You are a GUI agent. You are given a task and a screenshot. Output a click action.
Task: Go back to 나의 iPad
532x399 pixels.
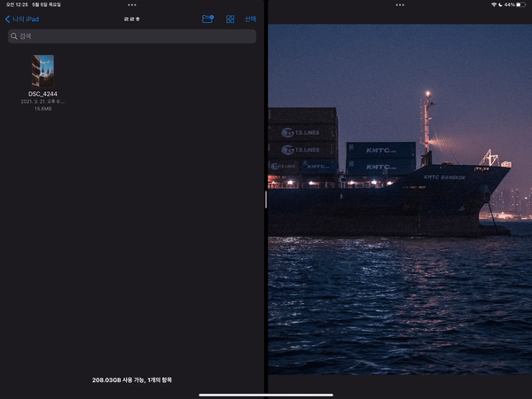(x=22, y=19)
